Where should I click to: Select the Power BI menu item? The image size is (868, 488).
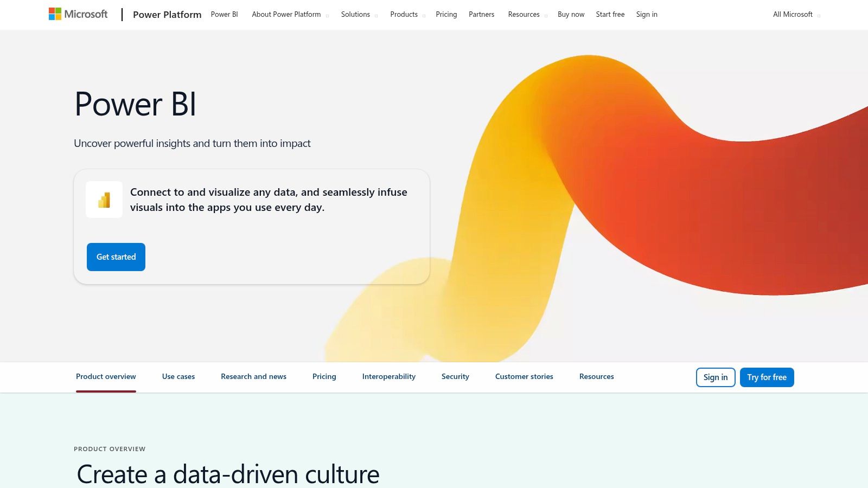224,15
